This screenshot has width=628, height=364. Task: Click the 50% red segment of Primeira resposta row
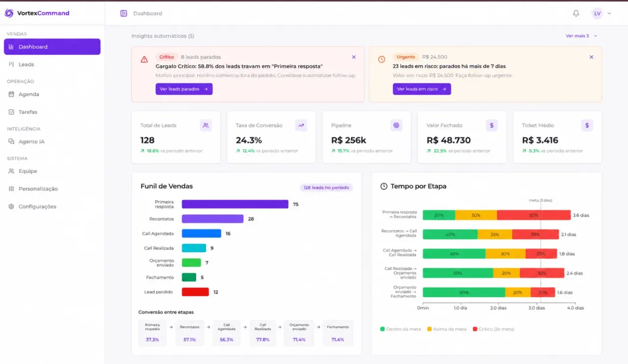click(534, 215)
